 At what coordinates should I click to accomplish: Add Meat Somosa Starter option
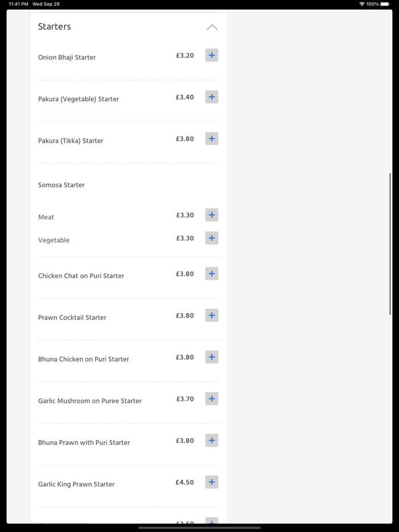click(x=211, y=215)
